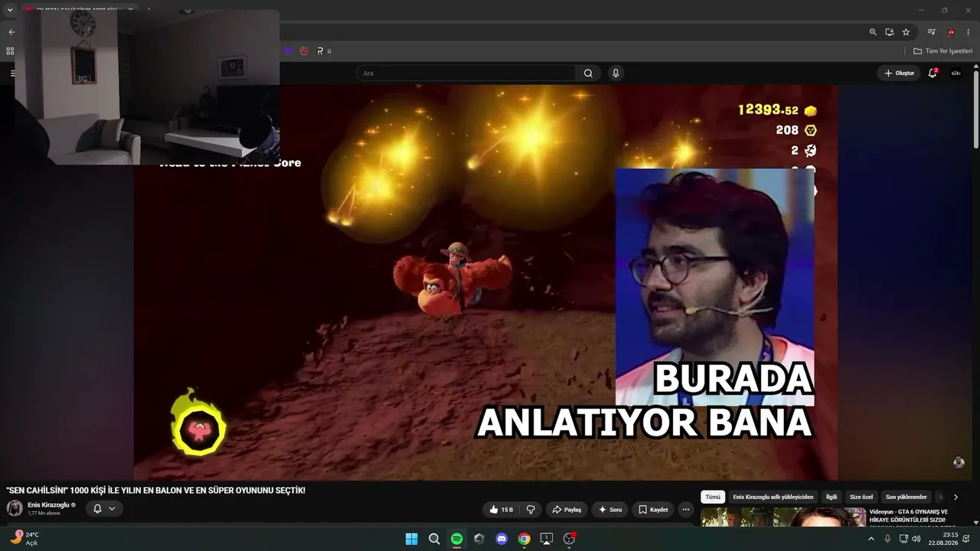Viewport: 980px width, 551px height.
Task: Click the video title SEN CAHİLSİN text
Action: 155,490
